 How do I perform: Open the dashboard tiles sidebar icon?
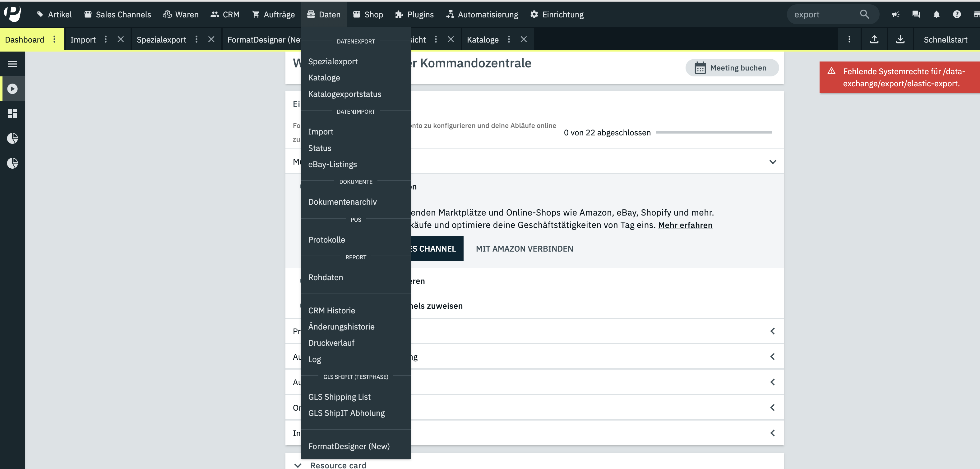click(12, 114)
